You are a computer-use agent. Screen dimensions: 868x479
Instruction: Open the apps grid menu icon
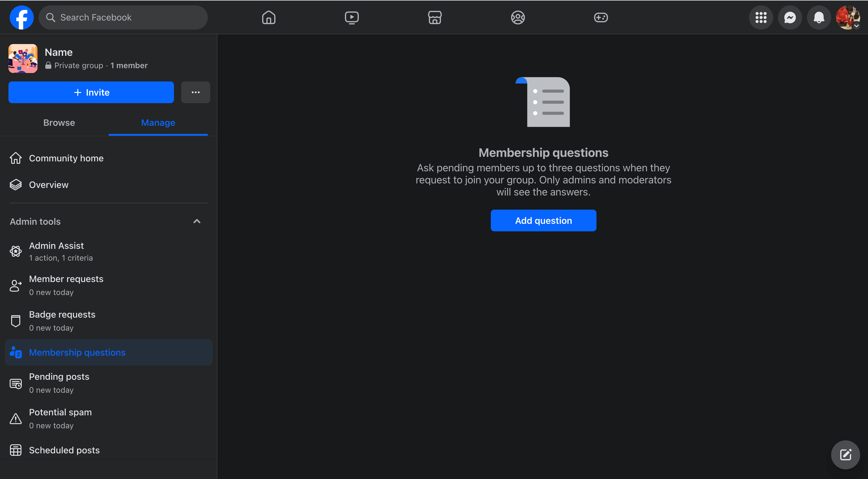click(x=761, y=17)
